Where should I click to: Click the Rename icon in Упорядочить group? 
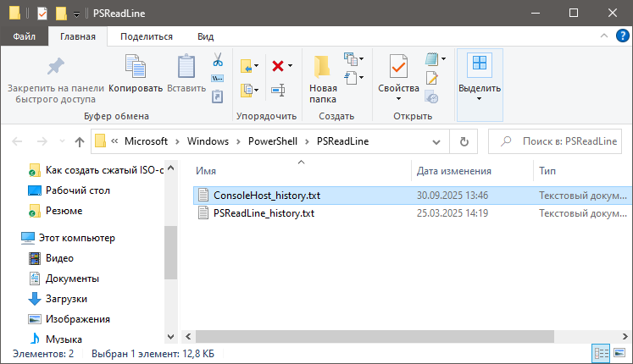pos(277,90)
